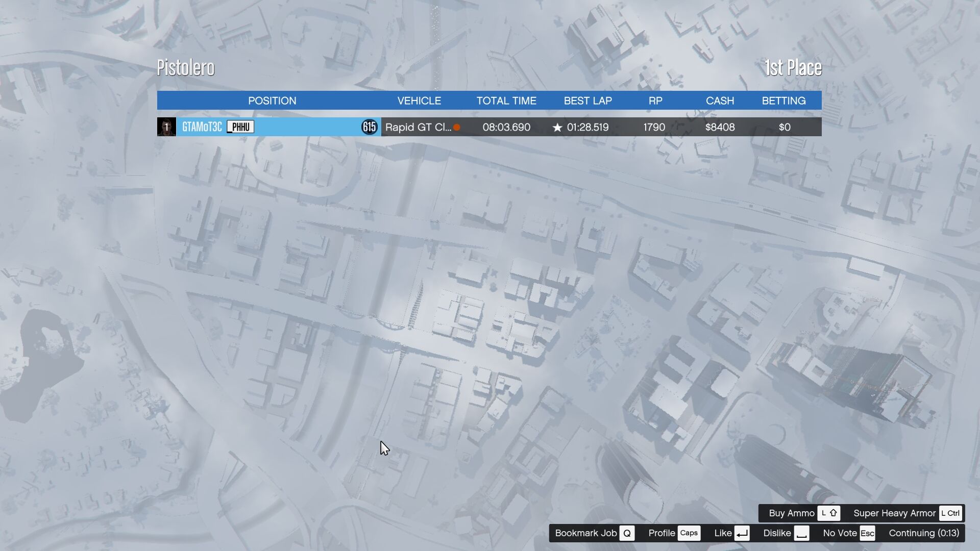Open player Profile via its label
The image size is (980, 551).
coord(661,533)
